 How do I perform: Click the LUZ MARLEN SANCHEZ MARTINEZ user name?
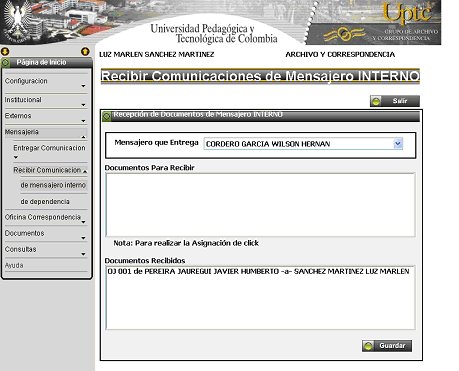tap(157, 54)
